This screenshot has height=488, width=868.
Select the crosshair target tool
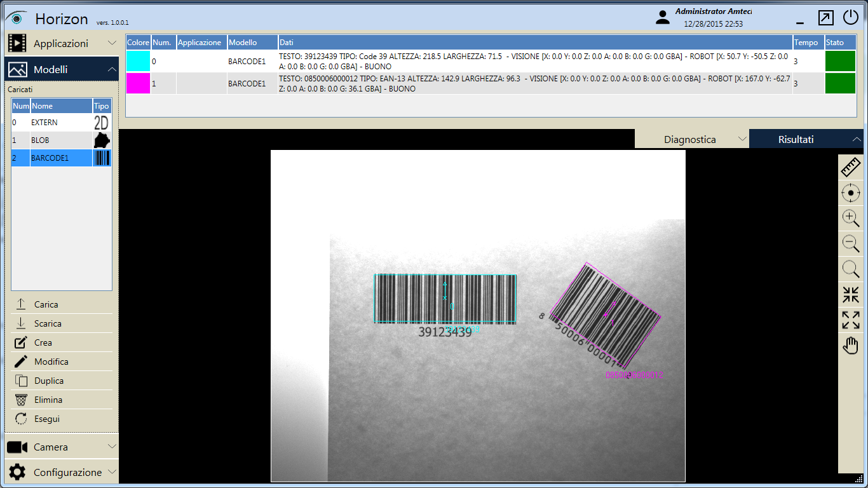click(x=851, y=193)
